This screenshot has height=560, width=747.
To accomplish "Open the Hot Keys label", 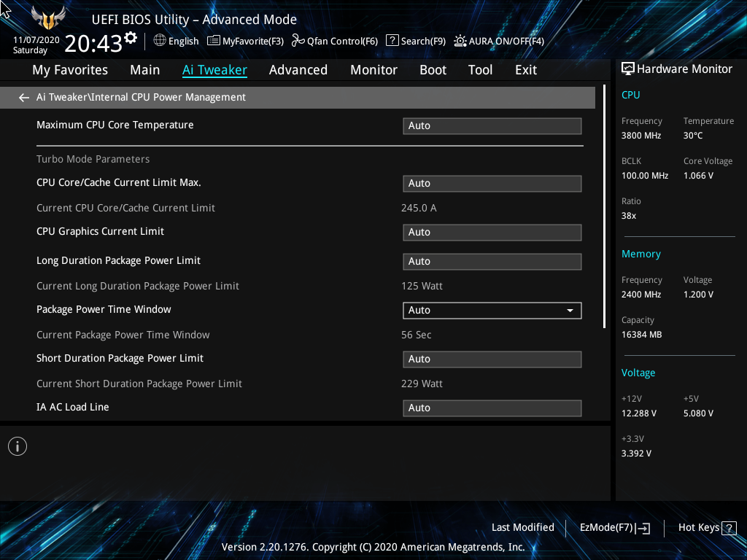I will (x=698, y=527).
